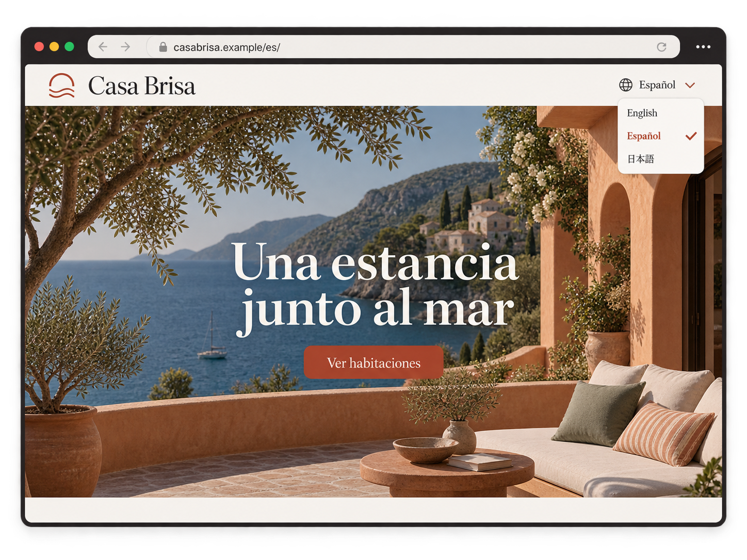Click the padlock icon in the address bar
747x560 pixels.
(163, 47)
